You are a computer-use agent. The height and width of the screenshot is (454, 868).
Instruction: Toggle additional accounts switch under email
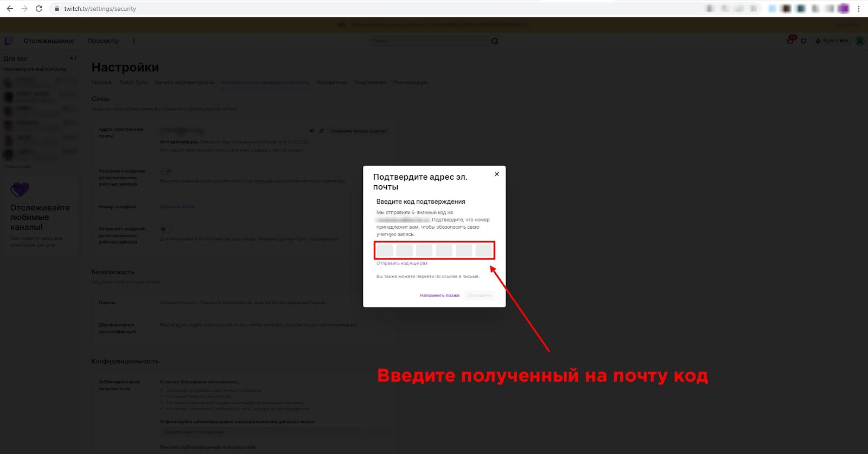166,171
